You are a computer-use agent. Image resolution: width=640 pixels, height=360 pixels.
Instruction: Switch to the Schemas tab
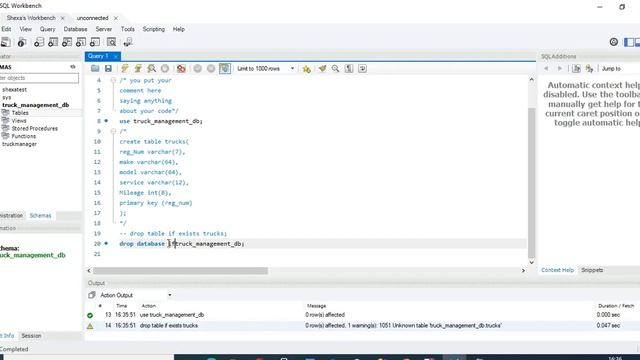tap(40, 216)
